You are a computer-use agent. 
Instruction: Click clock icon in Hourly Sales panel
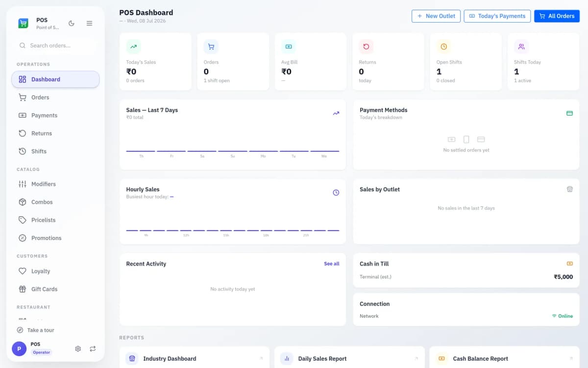(x=336, y=192)
